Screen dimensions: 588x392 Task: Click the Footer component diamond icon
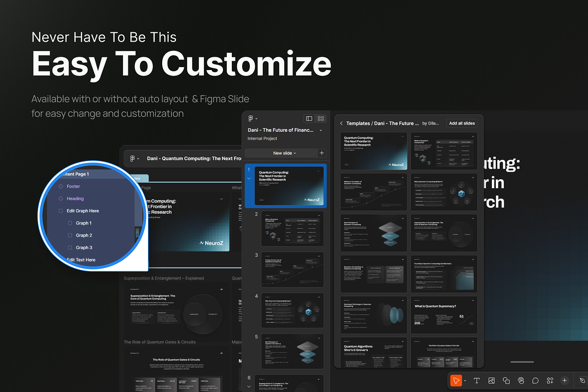tap(61, 186)
